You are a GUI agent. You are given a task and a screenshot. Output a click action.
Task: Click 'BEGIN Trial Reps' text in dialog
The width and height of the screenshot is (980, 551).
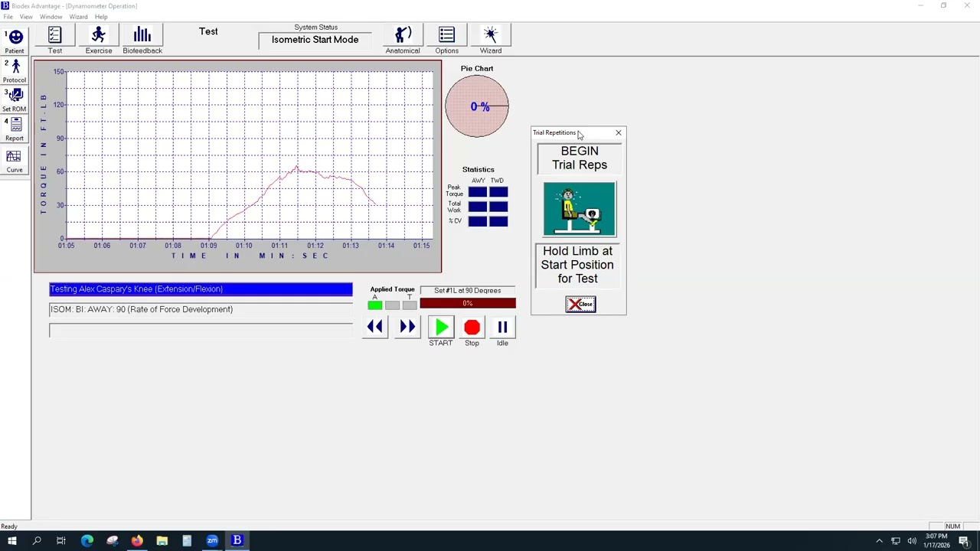[580, 158]
